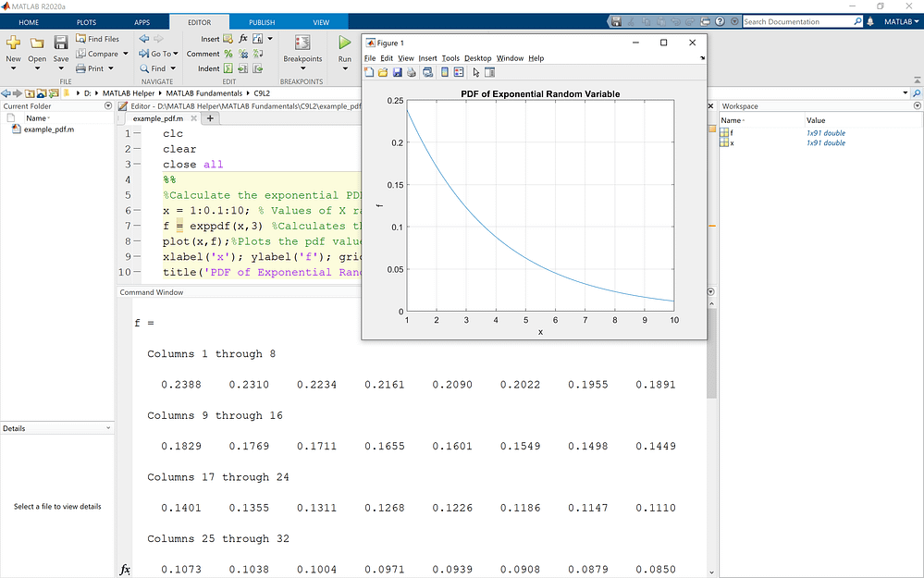Open the Print dropdown arrow

(111, 68)
